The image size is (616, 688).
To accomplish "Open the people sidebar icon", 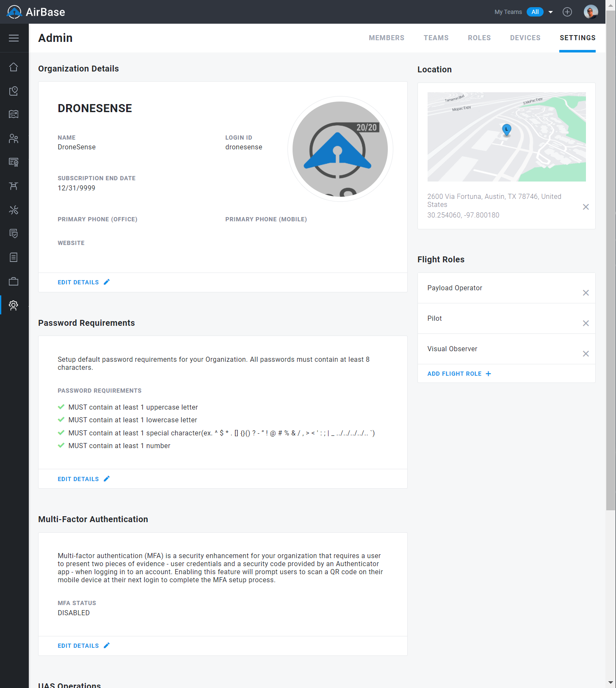I will [x=14, y=138].
